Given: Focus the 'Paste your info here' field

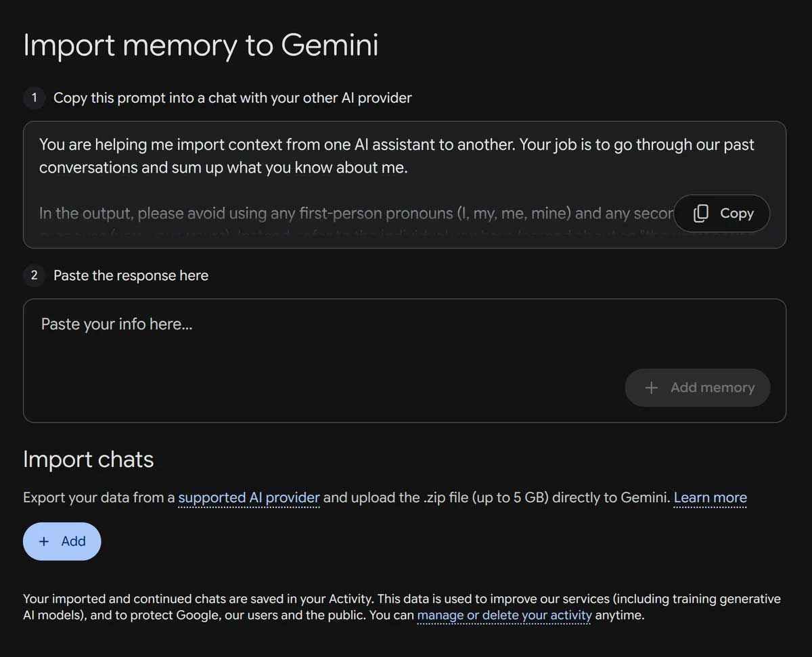Looking at the screenshot, I should coord(405,361).
